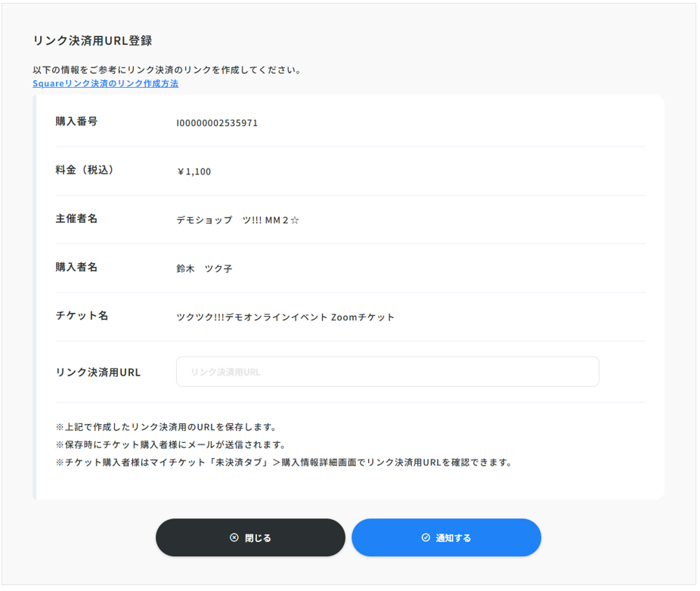The height and width of the screenshot is (591, 700).
Task: Click the note mentioning マイチケット「未決済タブ」
Action: 284,463
